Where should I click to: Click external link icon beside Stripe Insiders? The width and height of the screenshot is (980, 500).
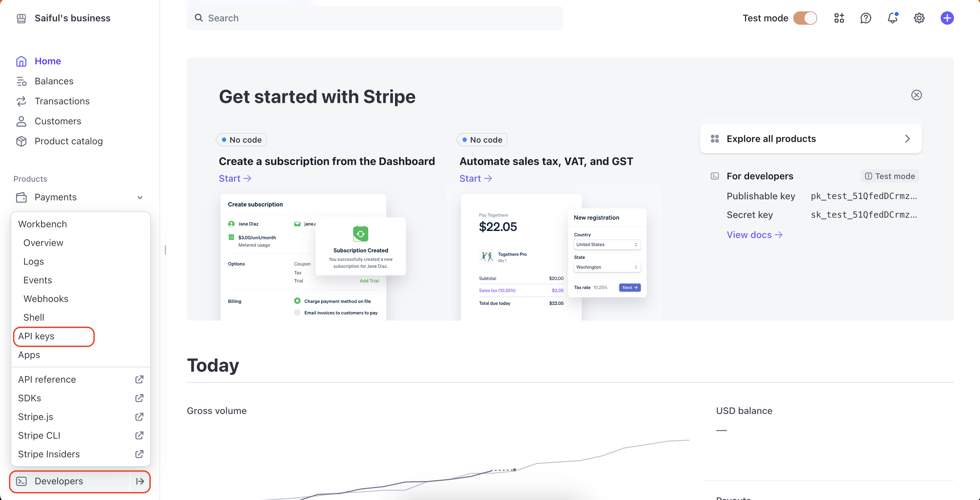click(139, 454)
